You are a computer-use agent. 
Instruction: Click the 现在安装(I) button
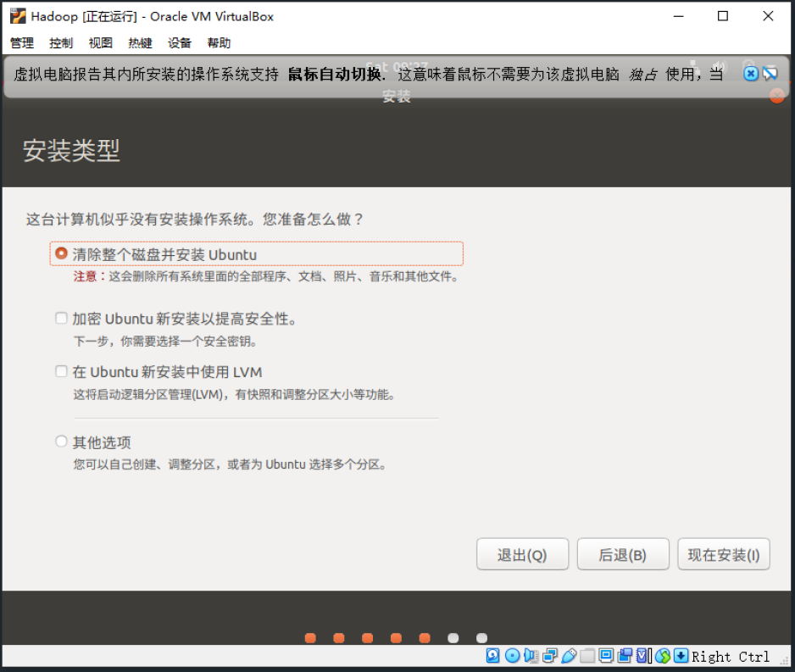pos(724,554)
